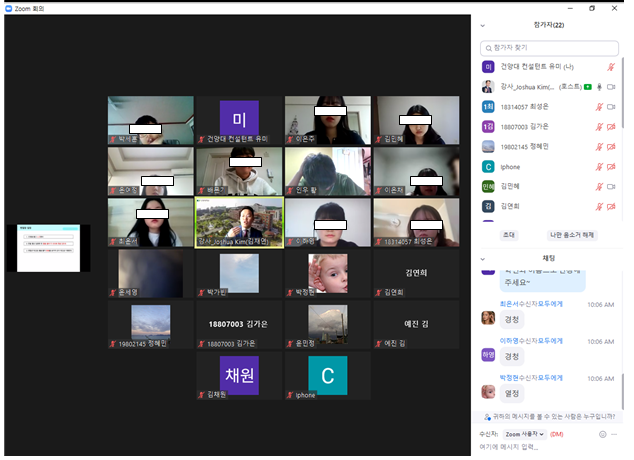Open the chat more options ellipsis
Screen dimensions: 634x460
614,434
